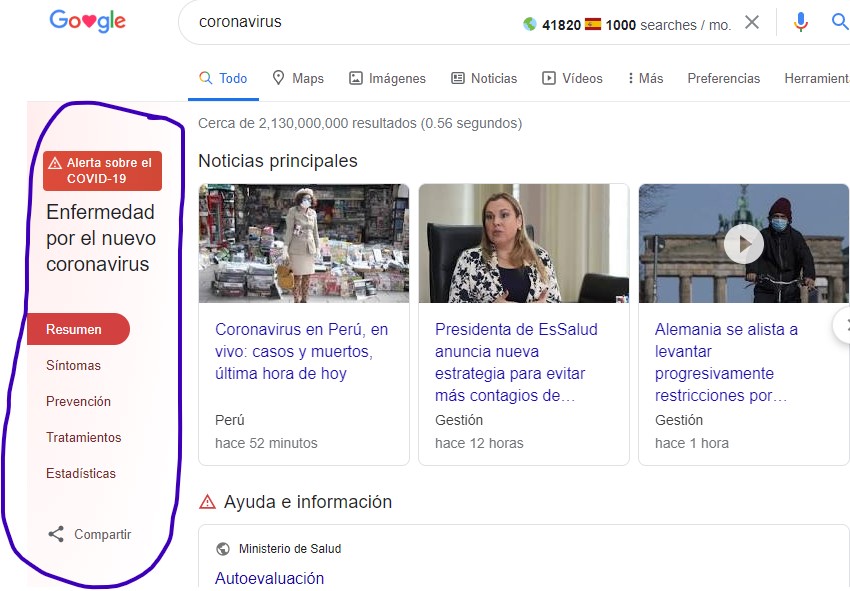Switch to the Vídeos tab
The height and width of the screenshot is (591, 850).
[x=572, y=79]
